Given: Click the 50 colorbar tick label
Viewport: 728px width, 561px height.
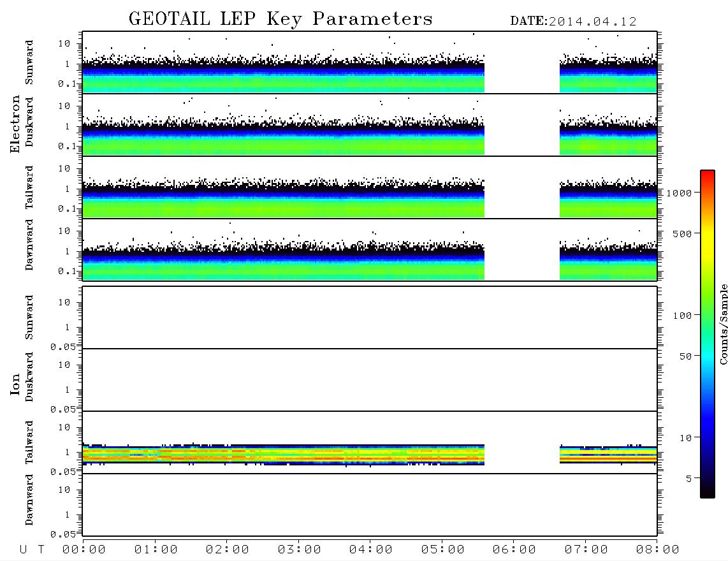Looking at the screenshot, I should [x=685, y=356].
